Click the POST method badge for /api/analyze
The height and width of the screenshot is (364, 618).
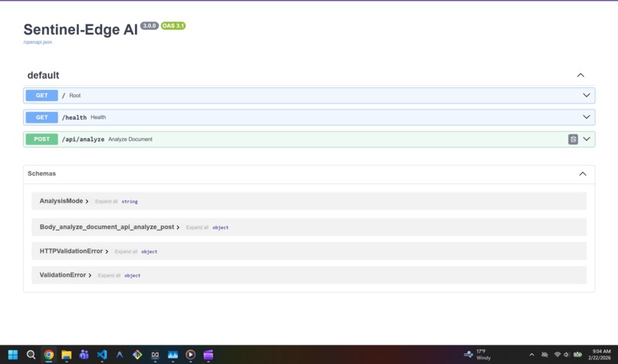click(x=41, y=139)
